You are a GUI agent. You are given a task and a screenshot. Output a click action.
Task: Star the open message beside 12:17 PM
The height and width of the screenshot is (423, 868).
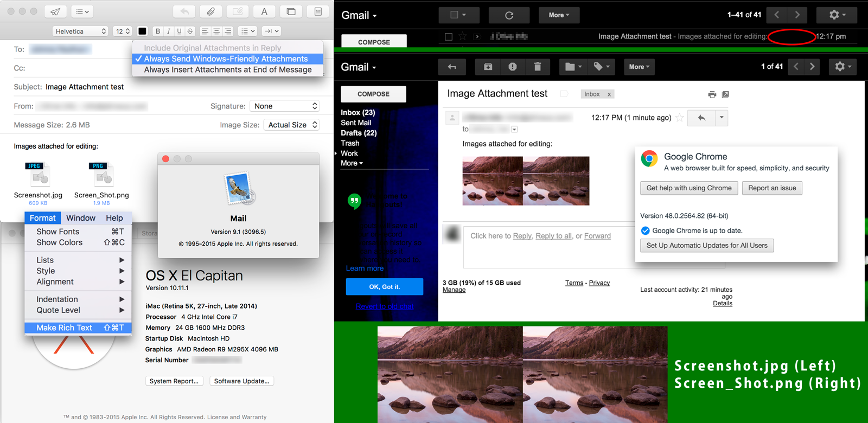coord(679,118)
